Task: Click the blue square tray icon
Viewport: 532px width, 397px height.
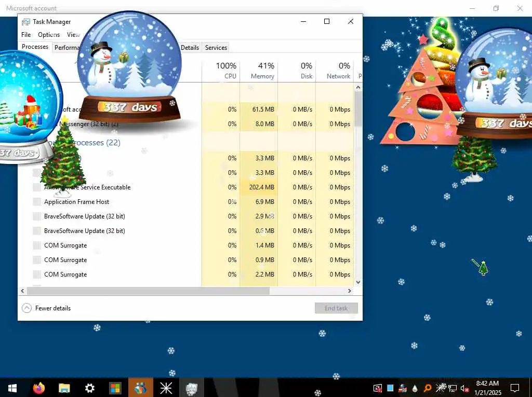Action: tap(390, 388)
